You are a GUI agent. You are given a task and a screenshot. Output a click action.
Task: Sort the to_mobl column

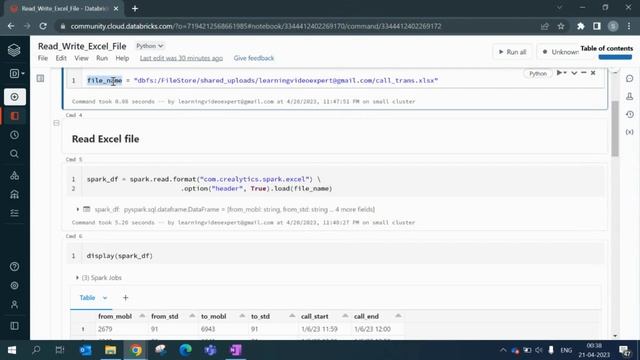click(242, 316)
